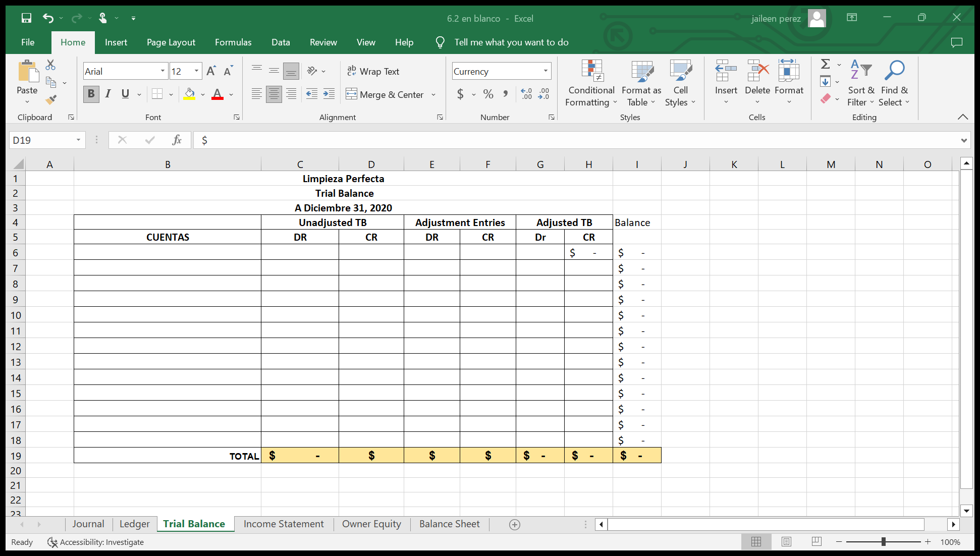980x556 pixels.
Task: Click Tell me what you want to do
Action: 511,42
